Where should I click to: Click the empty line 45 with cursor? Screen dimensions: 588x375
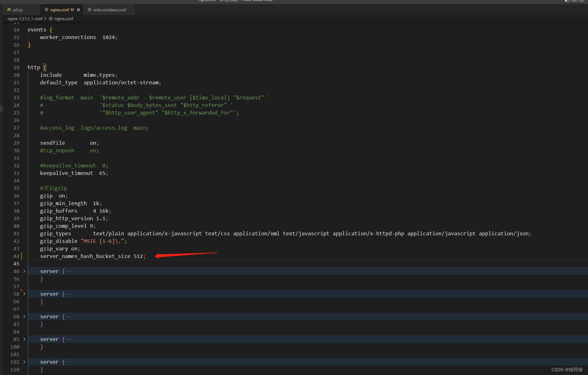coord(308,264)
